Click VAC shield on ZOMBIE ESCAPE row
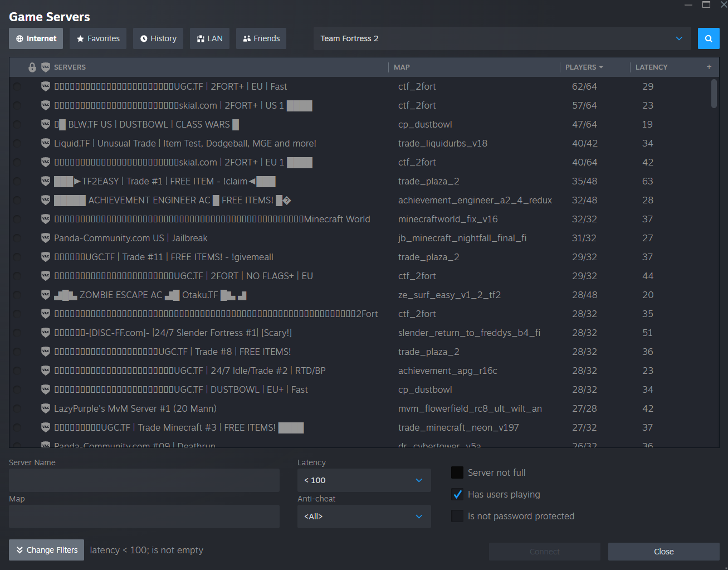Image resolution: width=728 pixels, height=570 pixels. 46,295
